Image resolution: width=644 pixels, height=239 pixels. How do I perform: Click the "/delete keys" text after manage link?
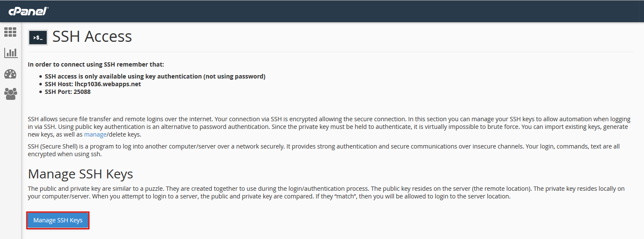(123, 134)
